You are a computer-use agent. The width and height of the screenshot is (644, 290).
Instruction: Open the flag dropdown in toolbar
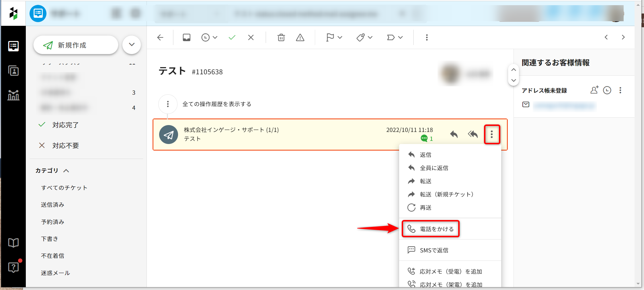coord(334,38)
